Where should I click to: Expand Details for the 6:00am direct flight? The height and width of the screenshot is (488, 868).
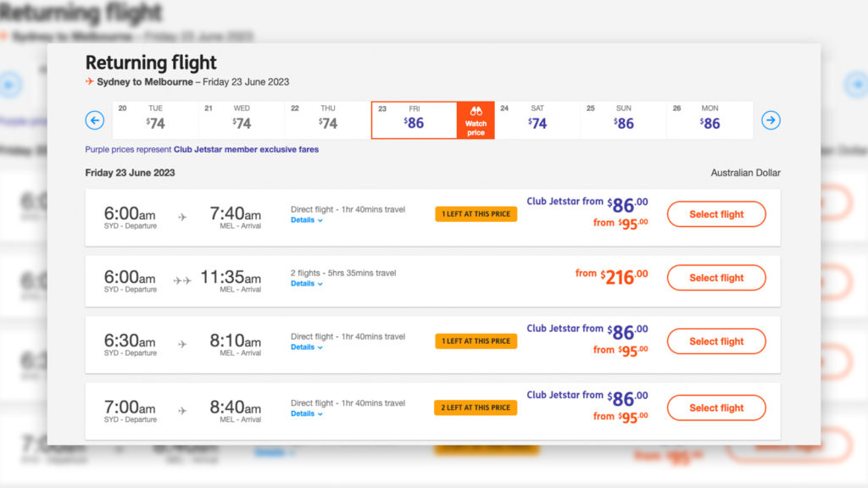point(306,220)
